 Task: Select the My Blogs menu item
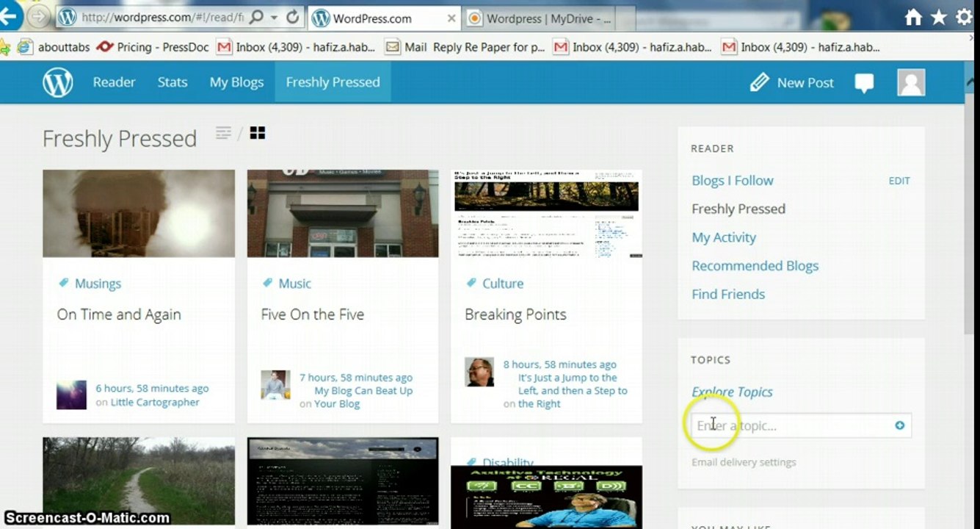point(236,82)
